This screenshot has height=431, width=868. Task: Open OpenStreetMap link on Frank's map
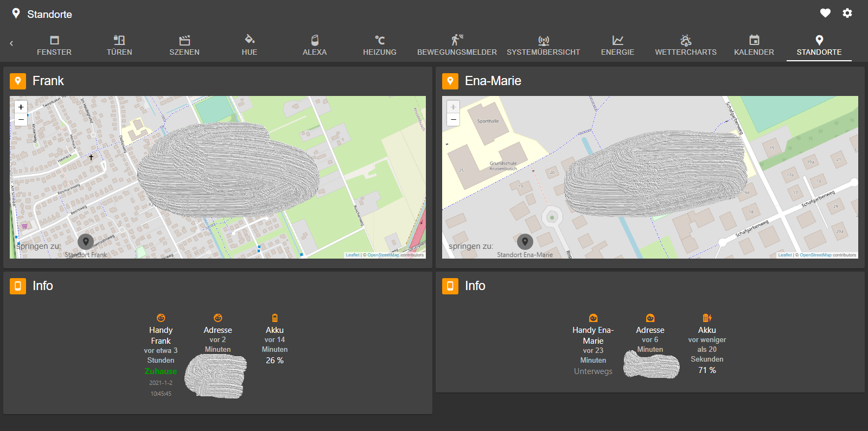click(x=383, y=255)
